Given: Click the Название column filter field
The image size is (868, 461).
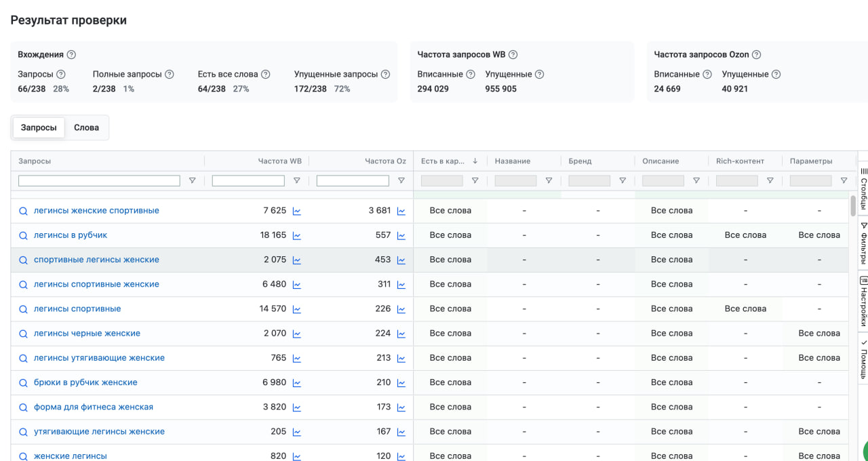Looking at the screenshot, I should coord(515,181).
